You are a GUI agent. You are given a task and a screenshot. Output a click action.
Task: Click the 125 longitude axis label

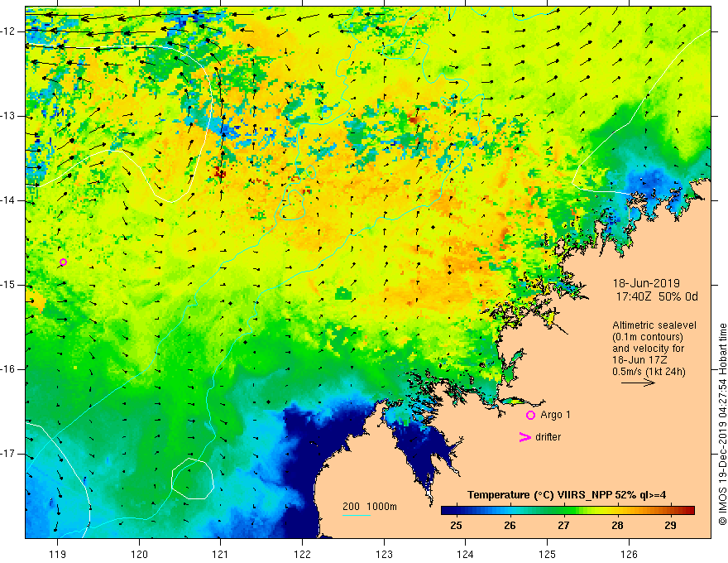[548, 554]
